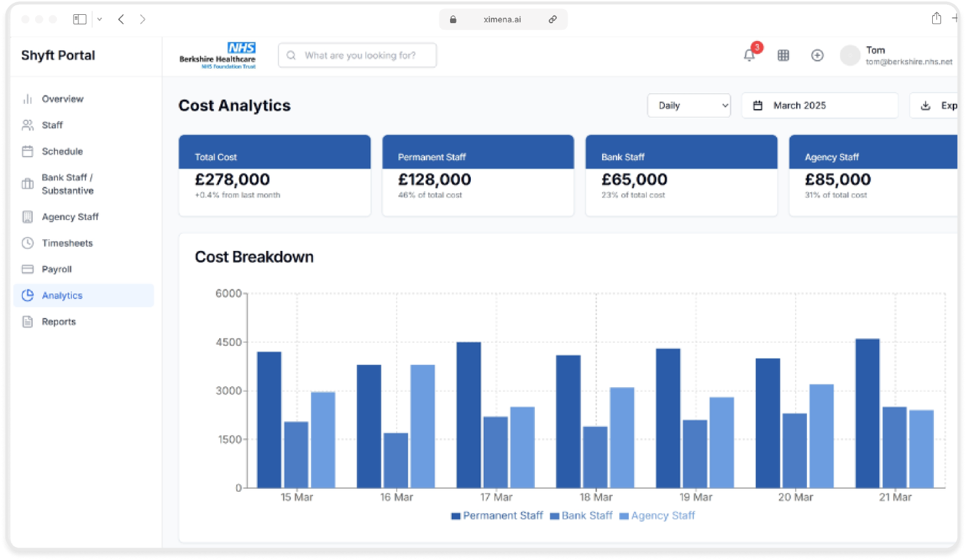Image resolution: width=966 pixels, height=560 pixels.
Task: Click '+0.4% from last month' text
Action: (x=237, y=195)
